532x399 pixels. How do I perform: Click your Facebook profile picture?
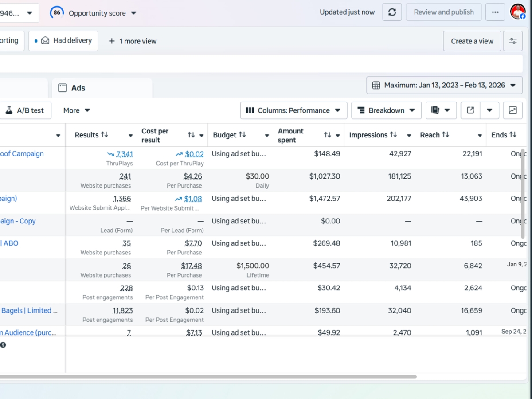coord(518,11)
